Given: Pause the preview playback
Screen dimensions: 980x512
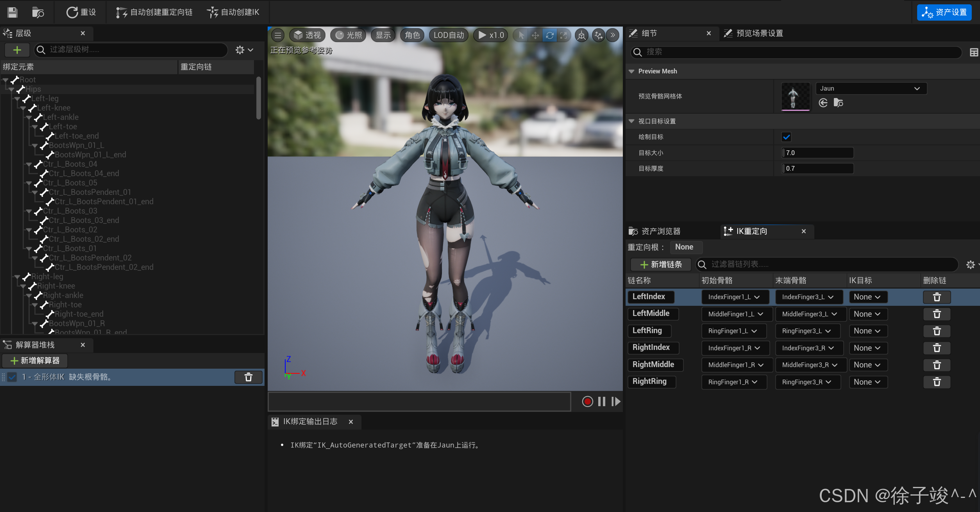Looking at the screenshot, I should click(601, 401).
